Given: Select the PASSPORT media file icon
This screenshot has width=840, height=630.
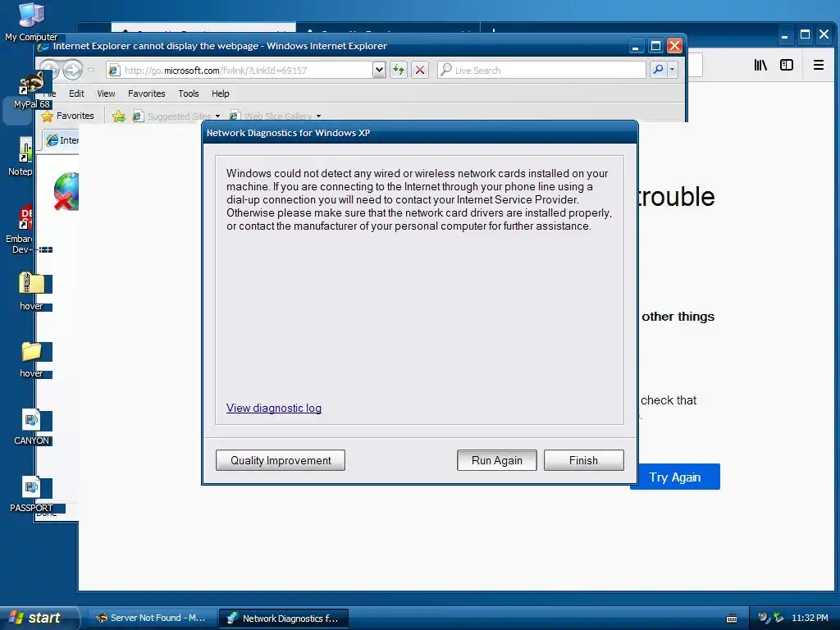Looking at the screenshot, I should click(32, 494).
